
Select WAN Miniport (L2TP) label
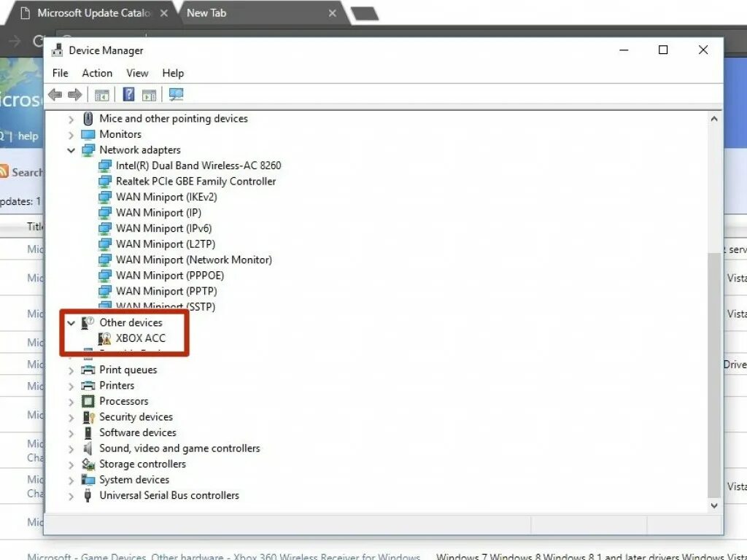pyautogui.click(x=166, y=244)
